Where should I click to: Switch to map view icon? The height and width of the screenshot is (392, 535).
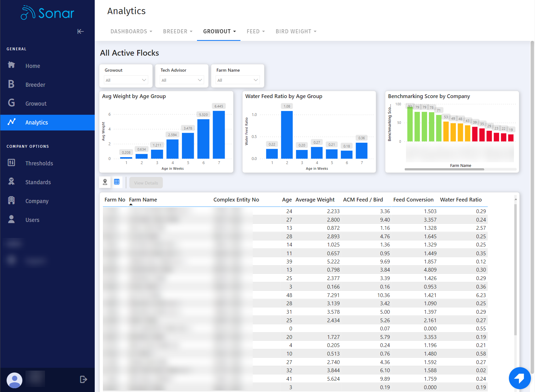point(105,182)
